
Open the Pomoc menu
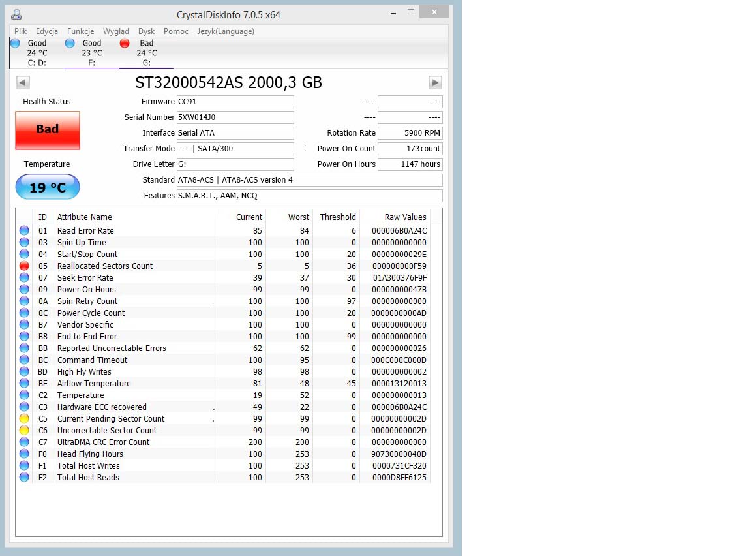(175, 31)
